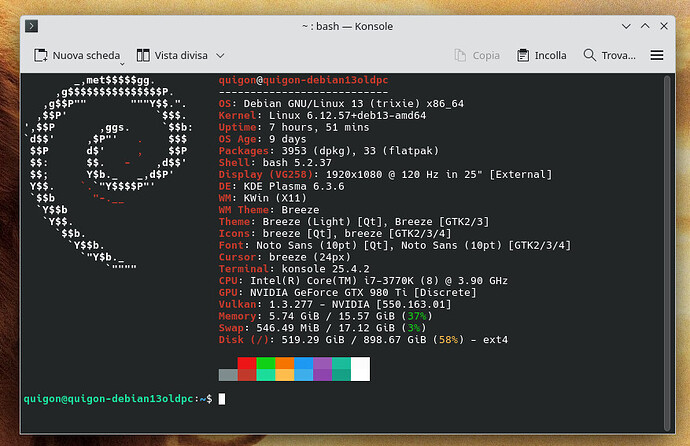
Task: Click the white color block
Action: click(360, 369)
